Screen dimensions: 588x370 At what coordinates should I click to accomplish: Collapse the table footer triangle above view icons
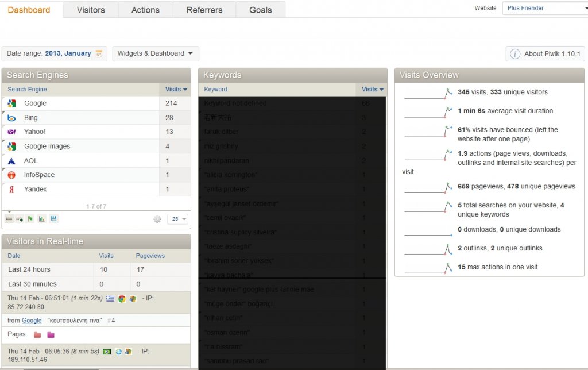click(10, 211)
